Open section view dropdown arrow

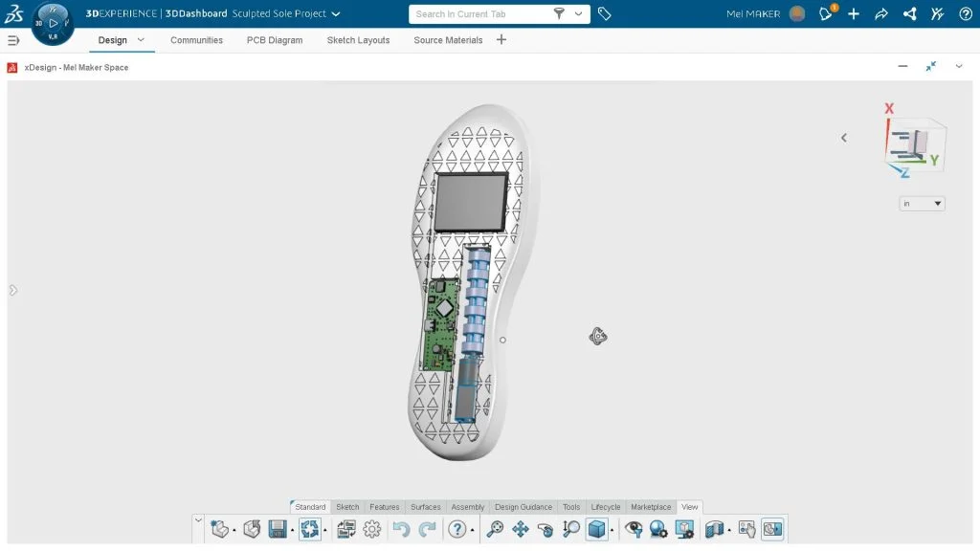pos(729,531)
